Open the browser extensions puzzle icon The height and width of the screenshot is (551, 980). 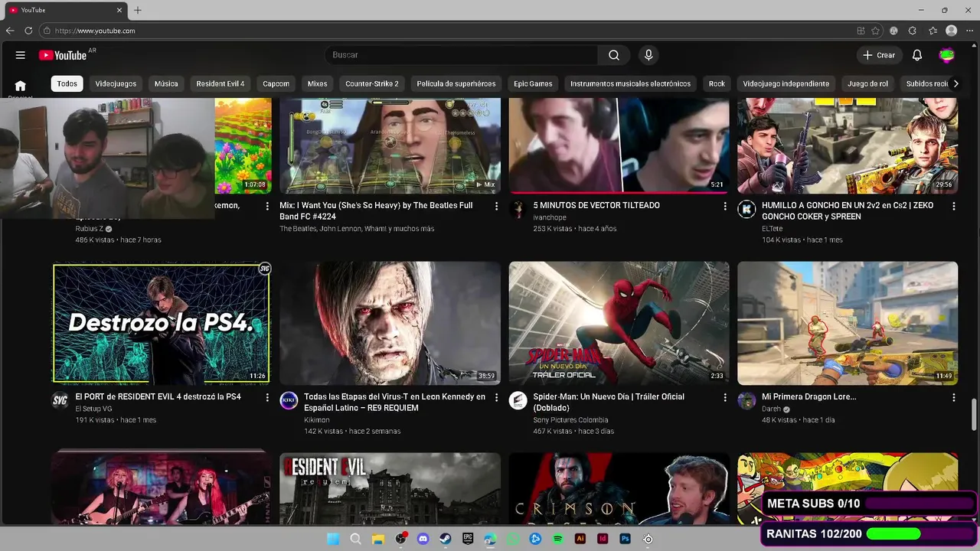coord(913,31)
